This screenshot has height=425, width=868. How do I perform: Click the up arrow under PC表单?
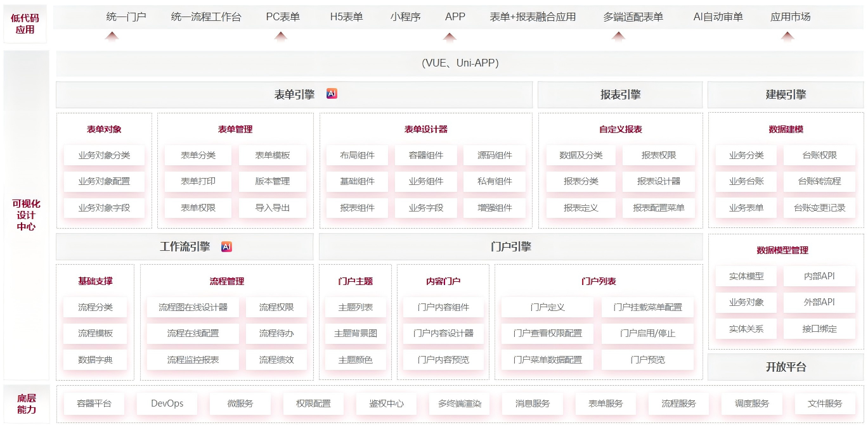(281, 36)
